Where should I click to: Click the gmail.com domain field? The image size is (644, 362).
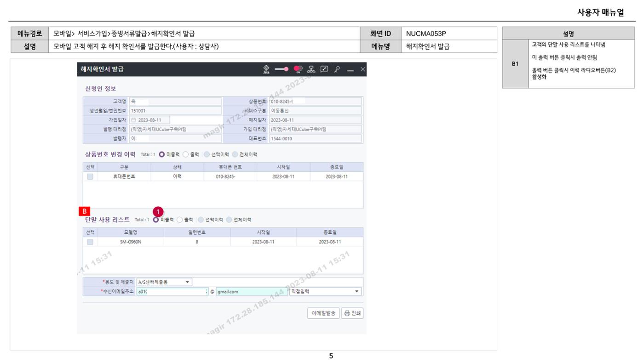point(252,291)
